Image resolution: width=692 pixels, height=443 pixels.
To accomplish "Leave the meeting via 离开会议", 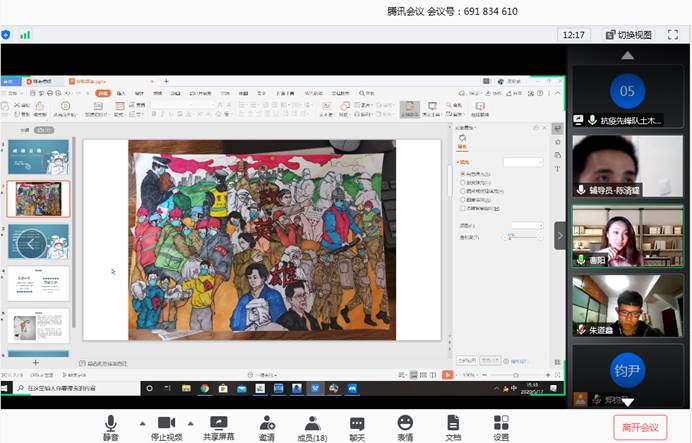I will pos(640,427).
